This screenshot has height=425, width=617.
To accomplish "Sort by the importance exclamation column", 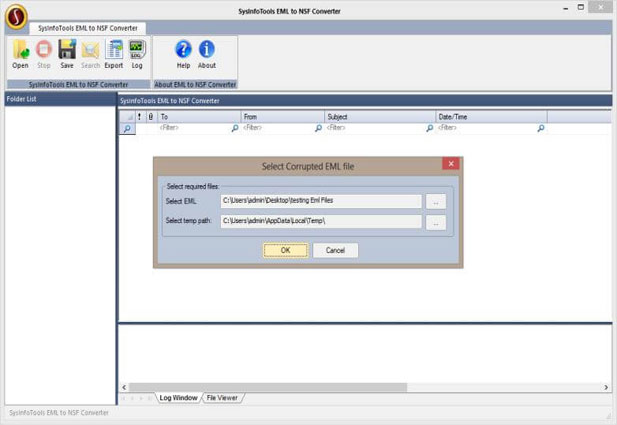I will 139,116.
